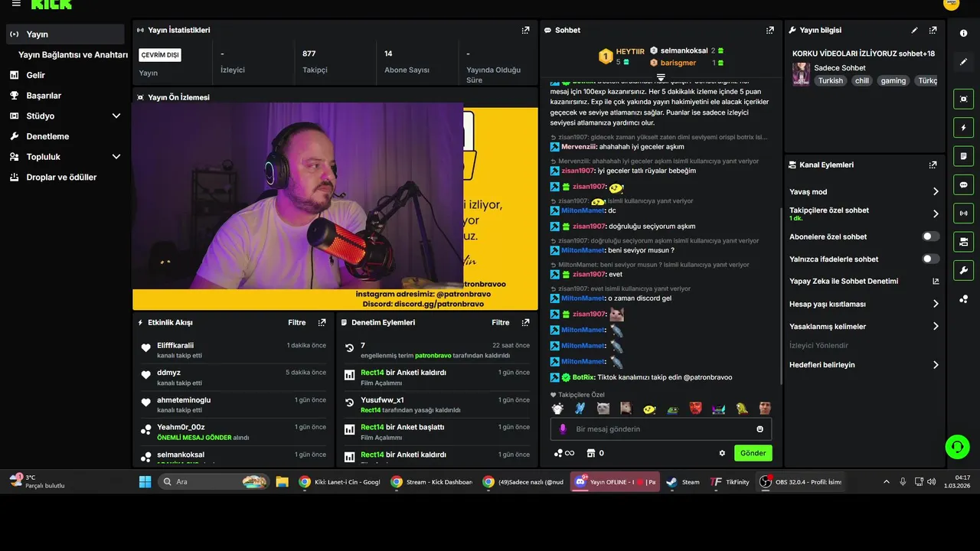Edit stream info with the pencil icon in Yayın bilgisi
This screenshot has height=551, width=980.
click(x=914, y=31)
